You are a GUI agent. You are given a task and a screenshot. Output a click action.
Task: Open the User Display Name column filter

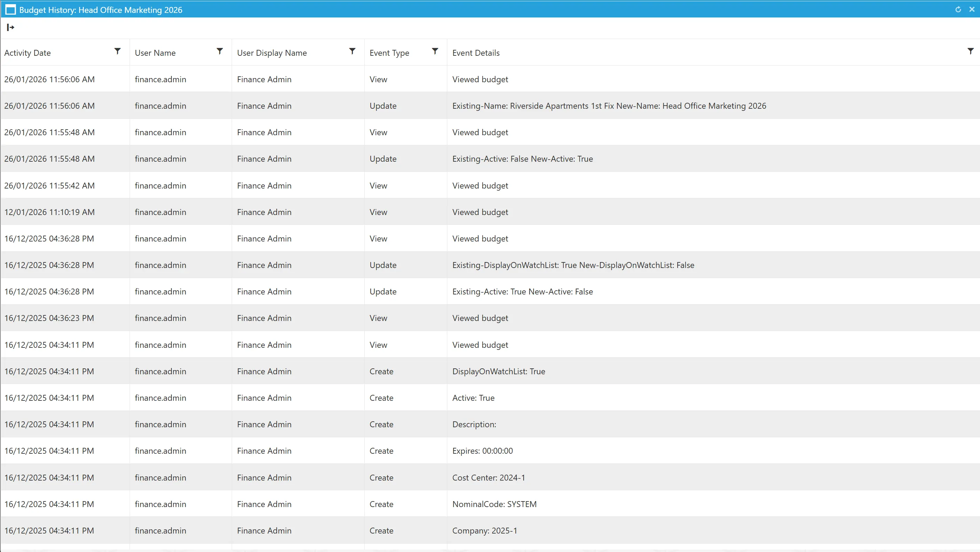click(352, 51)
